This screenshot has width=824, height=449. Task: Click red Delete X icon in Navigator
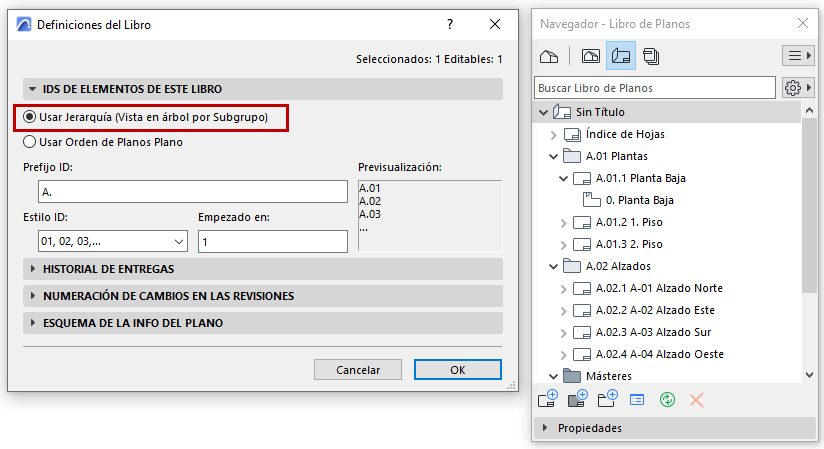click(x=697, y=400)
